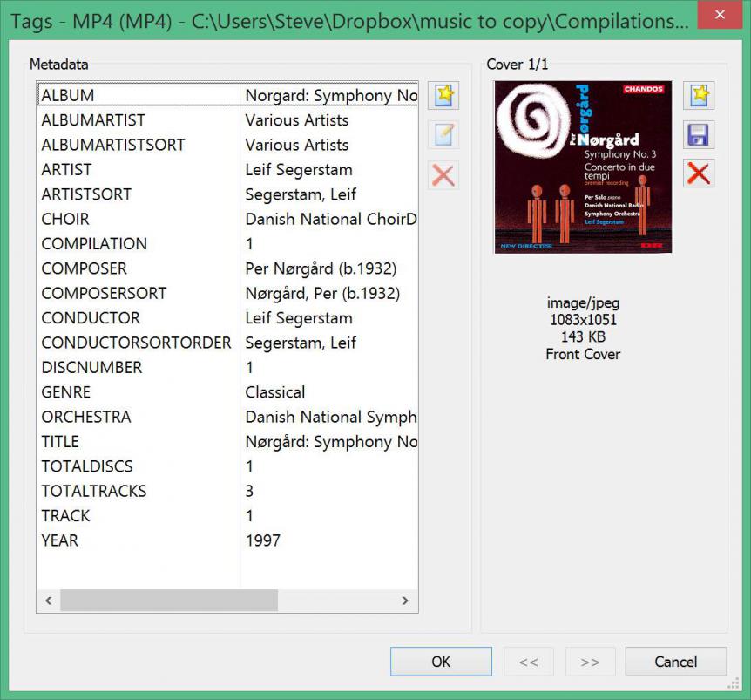This screenshot has height=700, width=751.
Task: Click the horizontal scrollbar left arrow
Action: 49,601
